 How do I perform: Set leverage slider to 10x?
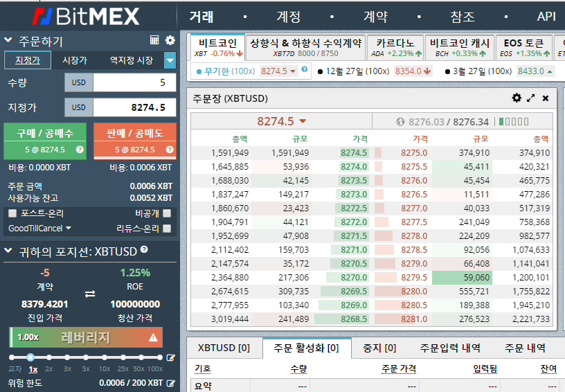105,357
